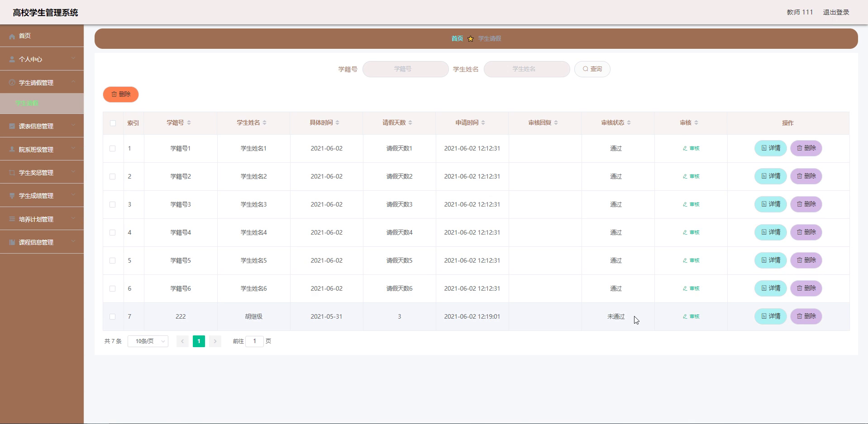The image size is (868, 424).
Task: Click the 学籍号 search input field
Action: 405,69
